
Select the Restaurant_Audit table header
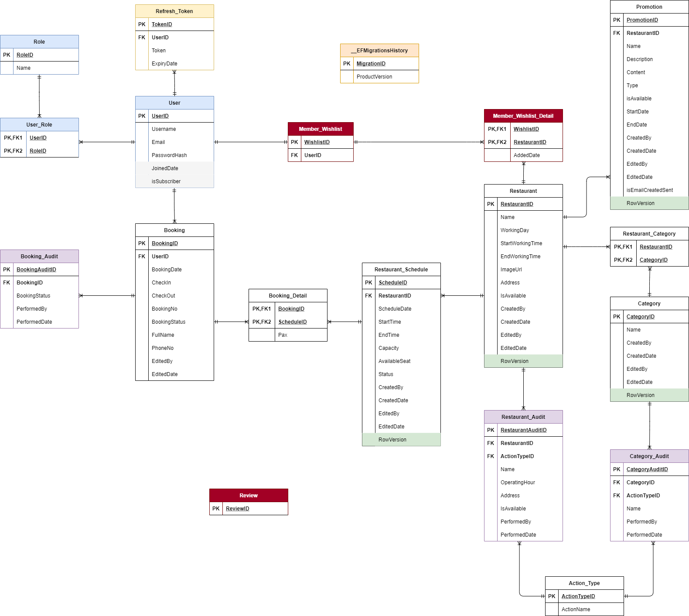[523, 417]
